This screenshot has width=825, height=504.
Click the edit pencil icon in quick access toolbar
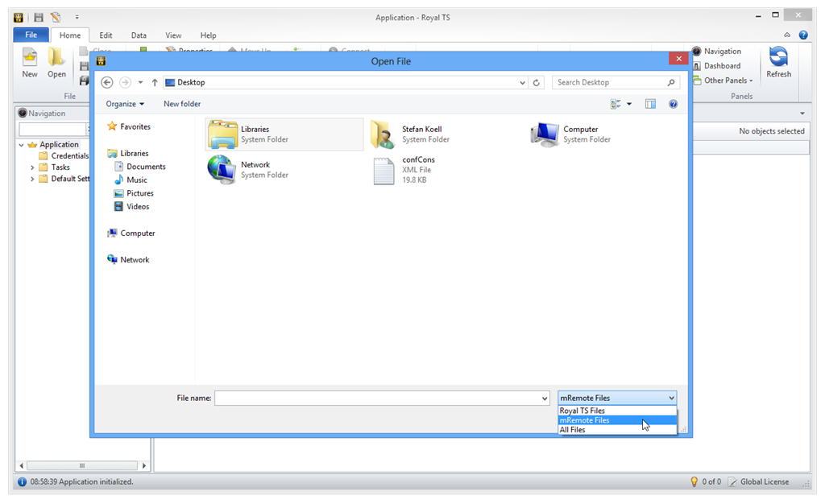point(56,18)
